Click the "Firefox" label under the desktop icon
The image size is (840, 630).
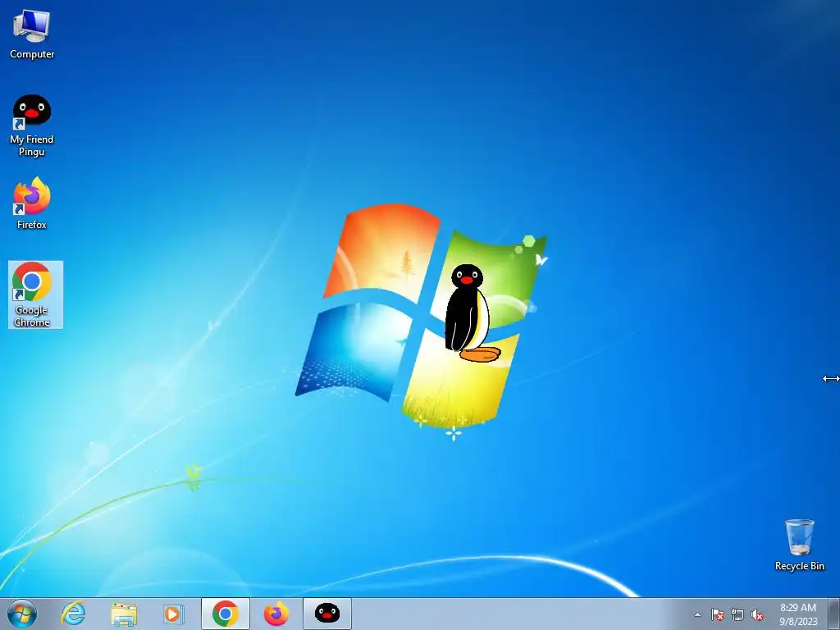[x=32, y=225]
